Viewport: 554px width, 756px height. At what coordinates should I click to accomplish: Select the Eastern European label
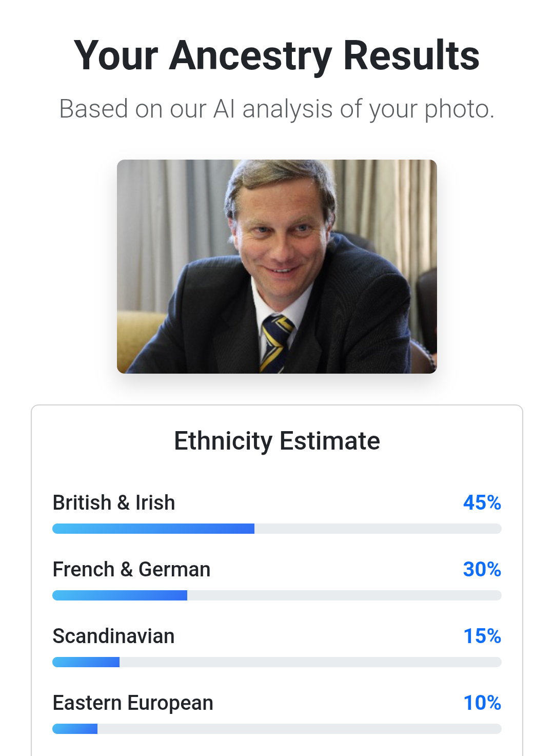click(x=133, y=703)
